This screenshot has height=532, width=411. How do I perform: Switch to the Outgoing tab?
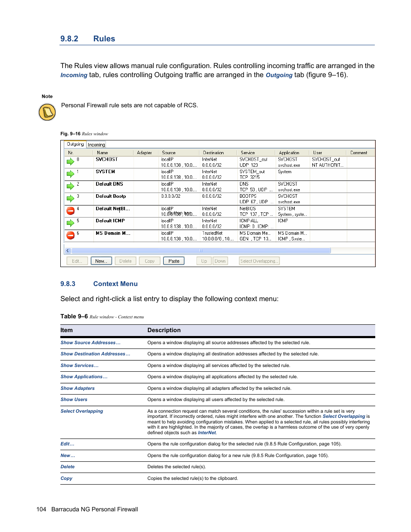coord(75,144)
